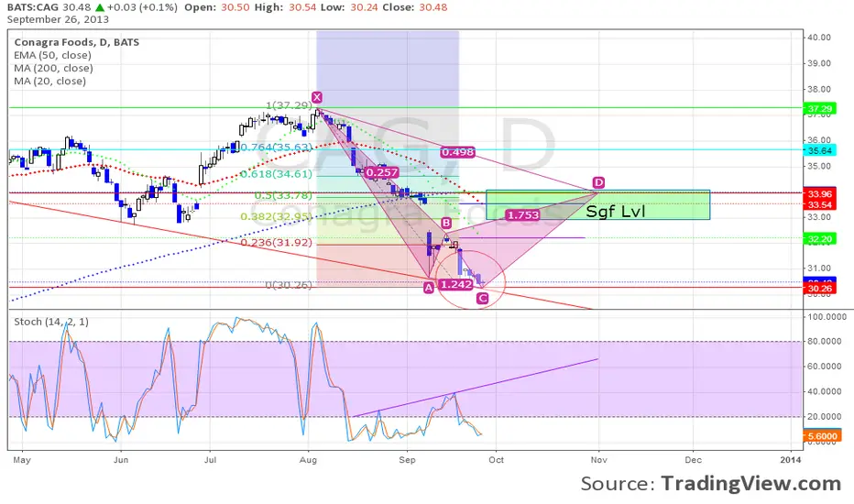Screen dimensions: 854x504
Task: Click the 20.0000 stochastic axis label
Action: point(827,417)
